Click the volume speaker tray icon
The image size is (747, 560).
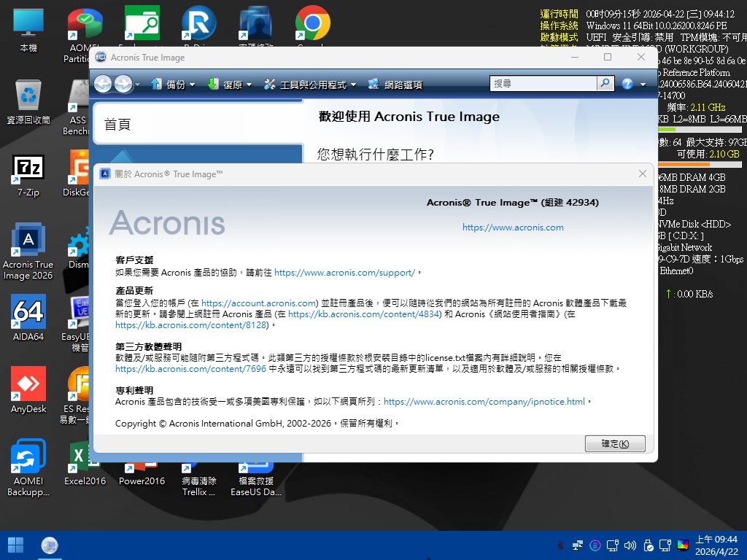point(630,545)
